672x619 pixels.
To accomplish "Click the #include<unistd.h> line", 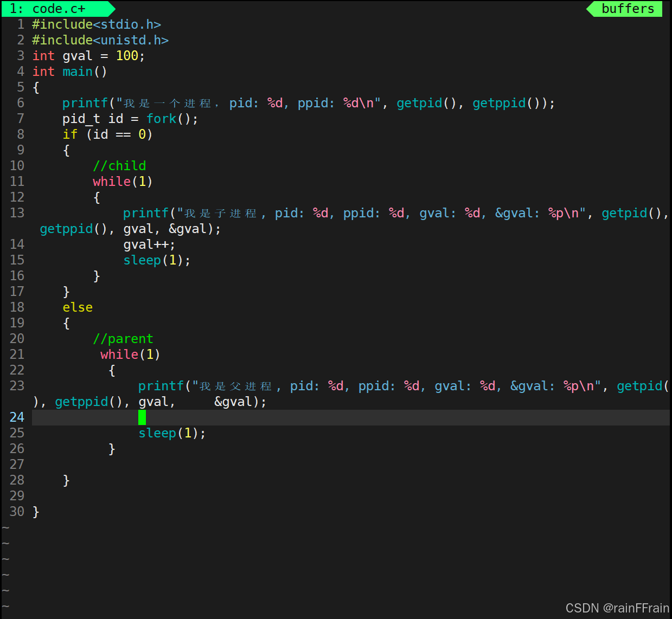I will click(x=100, y=40).
